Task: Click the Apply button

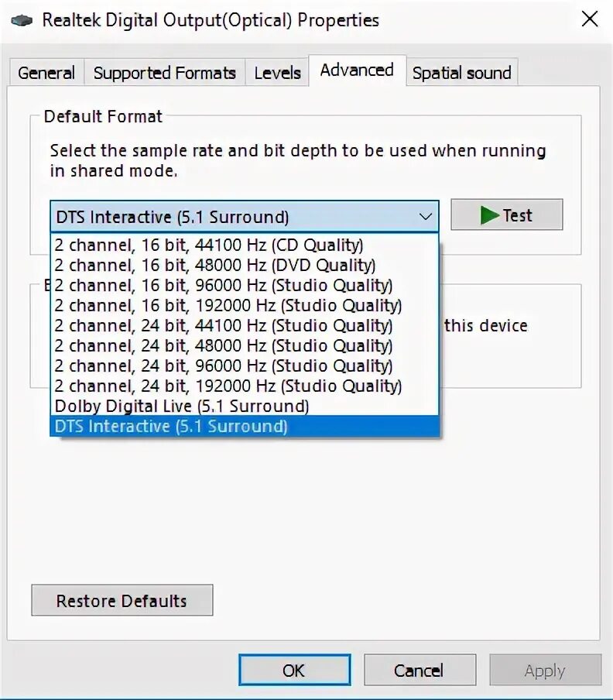Action: [545, 670]
